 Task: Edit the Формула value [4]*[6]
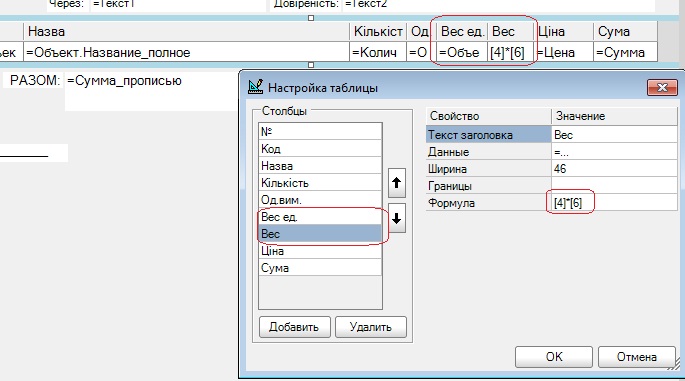pyautogui.click(x=614, y=203)
